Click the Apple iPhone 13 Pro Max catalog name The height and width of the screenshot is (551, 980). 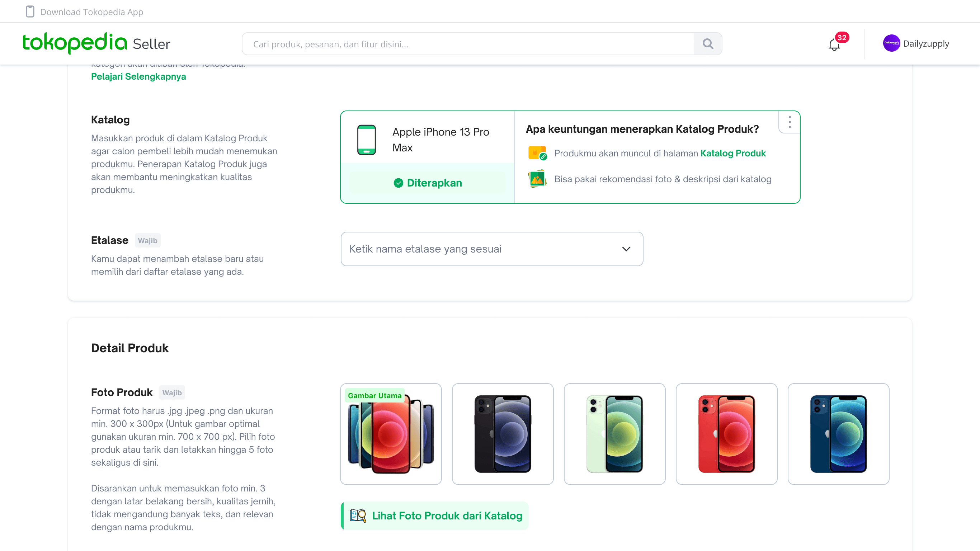(440, 140)
